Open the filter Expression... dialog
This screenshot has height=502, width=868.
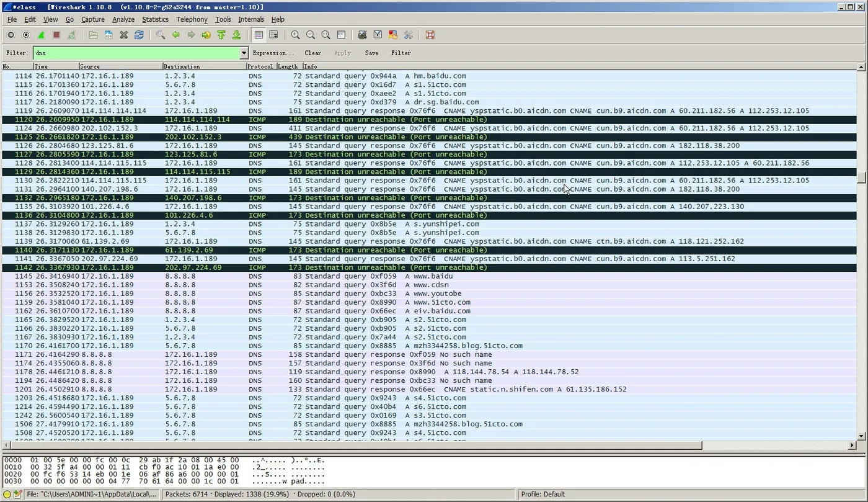[273, 53]
